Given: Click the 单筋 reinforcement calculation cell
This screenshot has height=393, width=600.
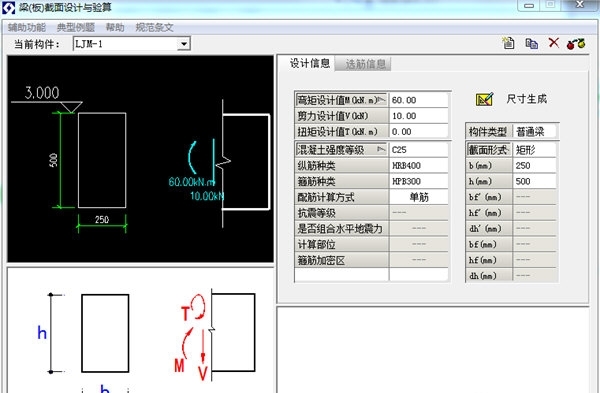Looking at the screenshot, I should click(419, 197).
